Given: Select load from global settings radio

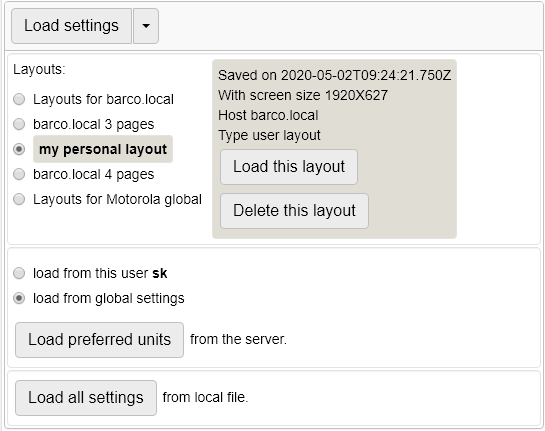Looking at the screenshot, I should 19,298.
